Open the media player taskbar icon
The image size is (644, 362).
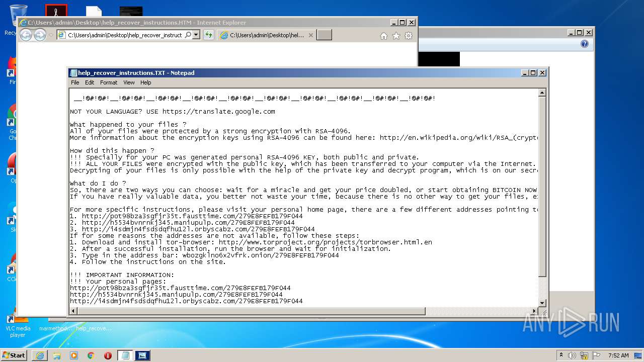(x=74, y=355)
